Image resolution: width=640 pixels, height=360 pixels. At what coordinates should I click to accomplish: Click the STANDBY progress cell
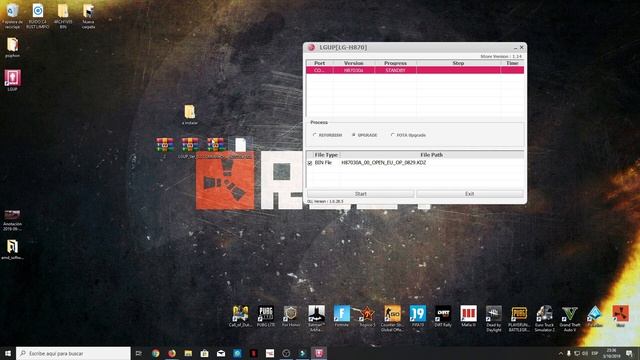(x=395, y=70)
